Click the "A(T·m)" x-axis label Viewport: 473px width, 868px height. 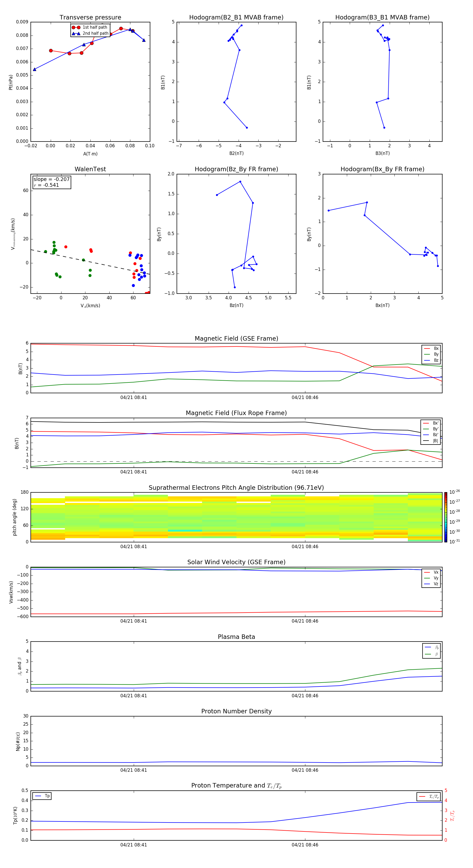(90, 154)
